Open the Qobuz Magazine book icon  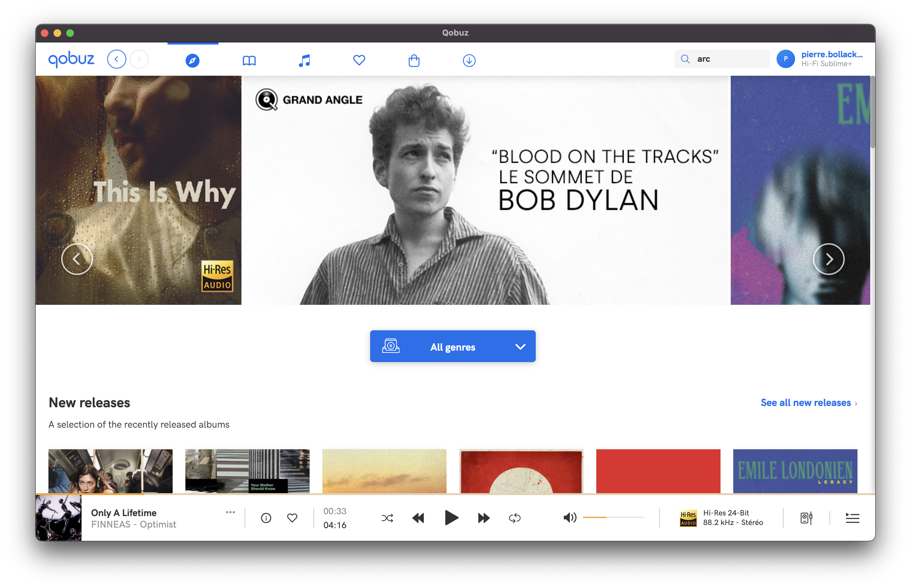[x=249, y=60]
